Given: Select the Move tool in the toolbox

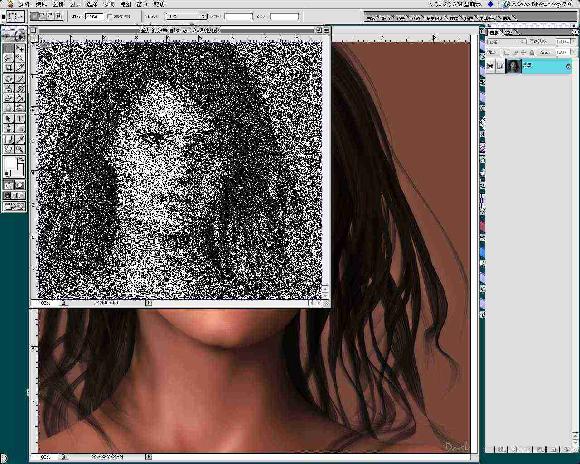Looking at the screenshot, I should point(20,48).
